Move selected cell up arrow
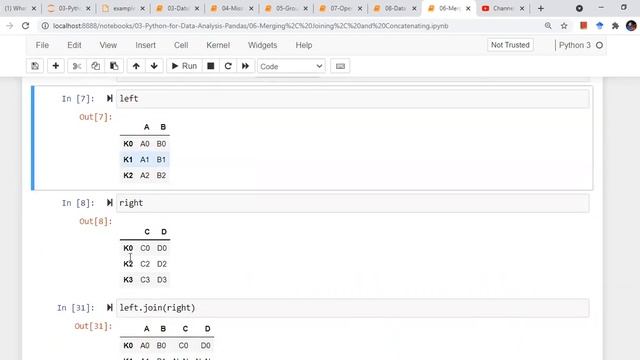640x360 pixels. (x=136, y=66)
